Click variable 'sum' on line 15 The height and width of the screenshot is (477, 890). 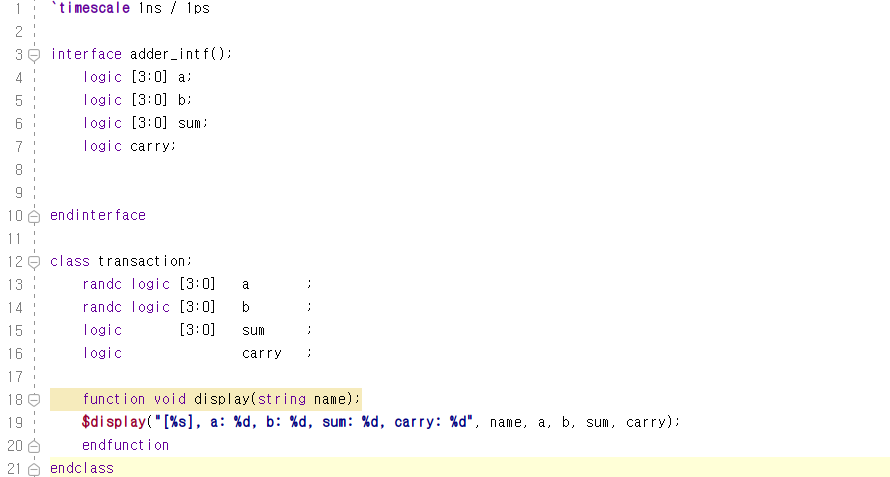tap(253, 330)
